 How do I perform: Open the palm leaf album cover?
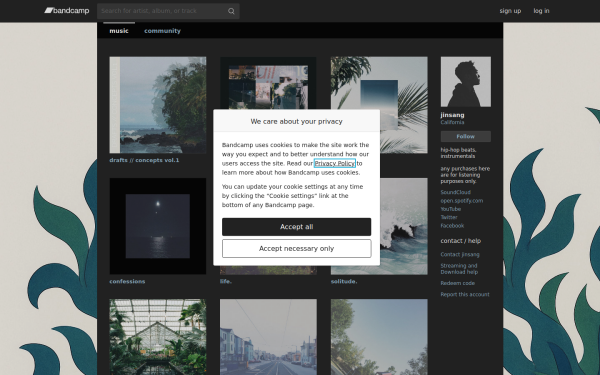tap(404, 105)
